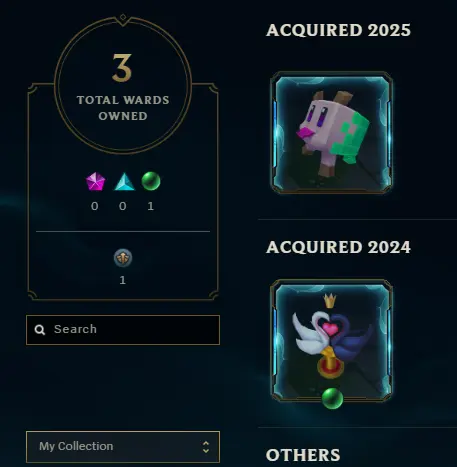This screenshot has width=457, height=467.
Task: Select the pixel poro ward thumbnail
Action: coord(331,133)
